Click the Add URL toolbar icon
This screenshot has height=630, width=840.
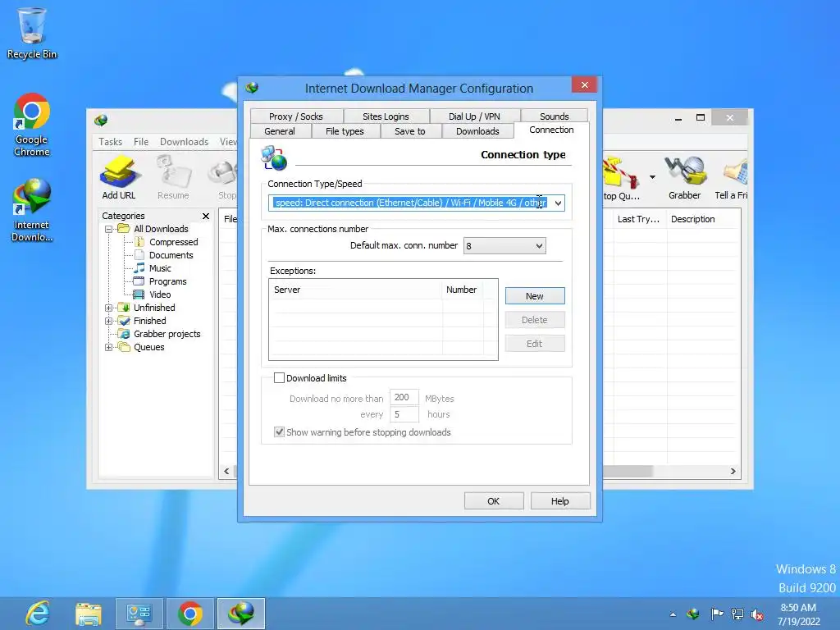coord(119,177)
